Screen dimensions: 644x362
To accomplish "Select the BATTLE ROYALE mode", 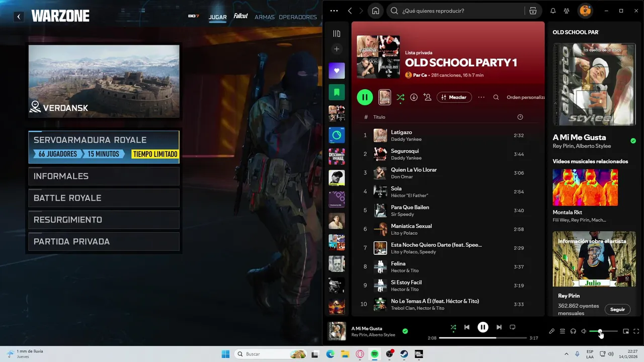I will pos(104,198).
